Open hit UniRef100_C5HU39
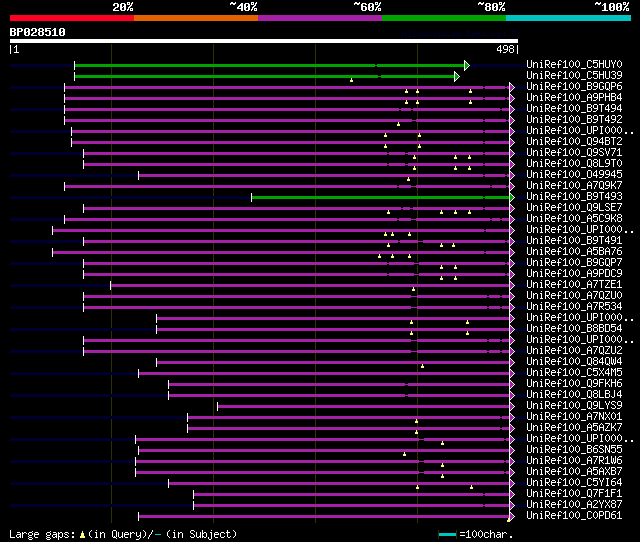Viewport: 640px width, 542px height. [574, 76]
